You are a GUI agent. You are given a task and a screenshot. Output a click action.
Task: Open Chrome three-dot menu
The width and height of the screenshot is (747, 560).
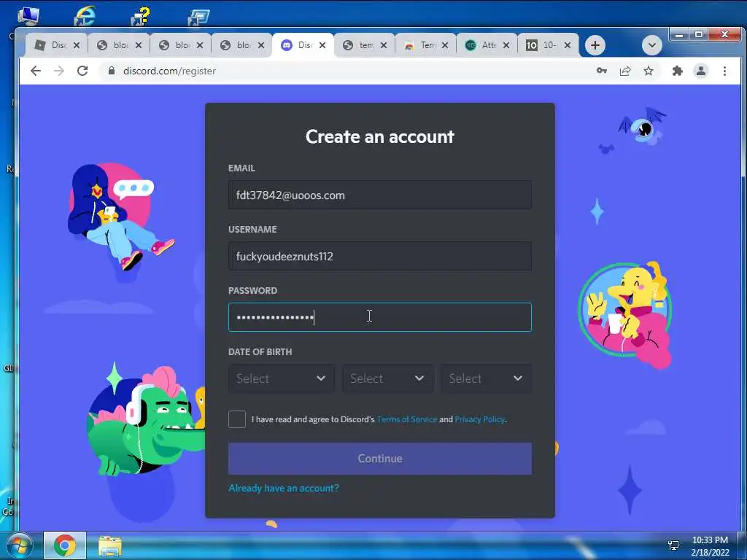pos(724,71)
